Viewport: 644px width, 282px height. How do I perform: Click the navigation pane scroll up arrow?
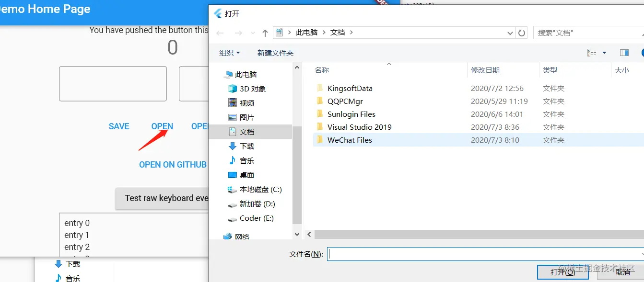297,68
